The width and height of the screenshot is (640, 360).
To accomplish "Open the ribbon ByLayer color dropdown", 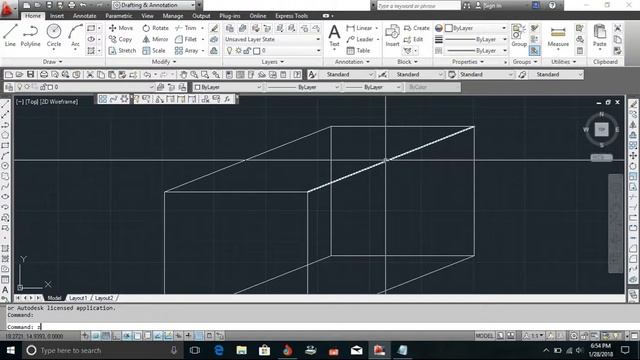I will point(476,28).
